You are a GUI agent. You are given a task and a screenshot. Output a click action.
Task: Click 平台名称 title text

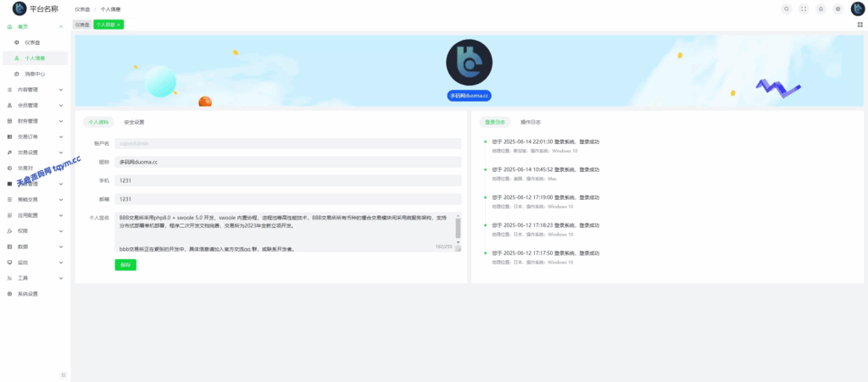(x=44, y=8)
